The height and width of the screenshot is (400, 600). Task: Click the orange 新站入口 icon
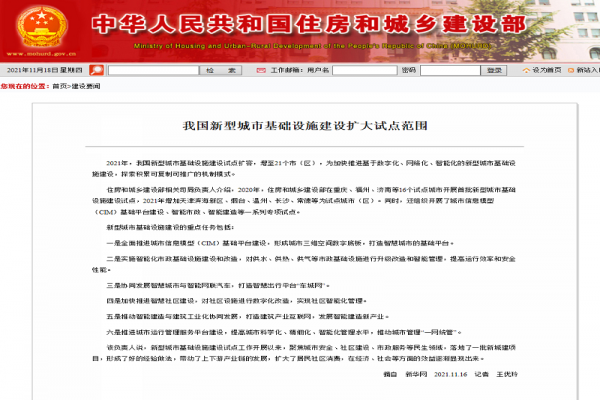[571, 70]
